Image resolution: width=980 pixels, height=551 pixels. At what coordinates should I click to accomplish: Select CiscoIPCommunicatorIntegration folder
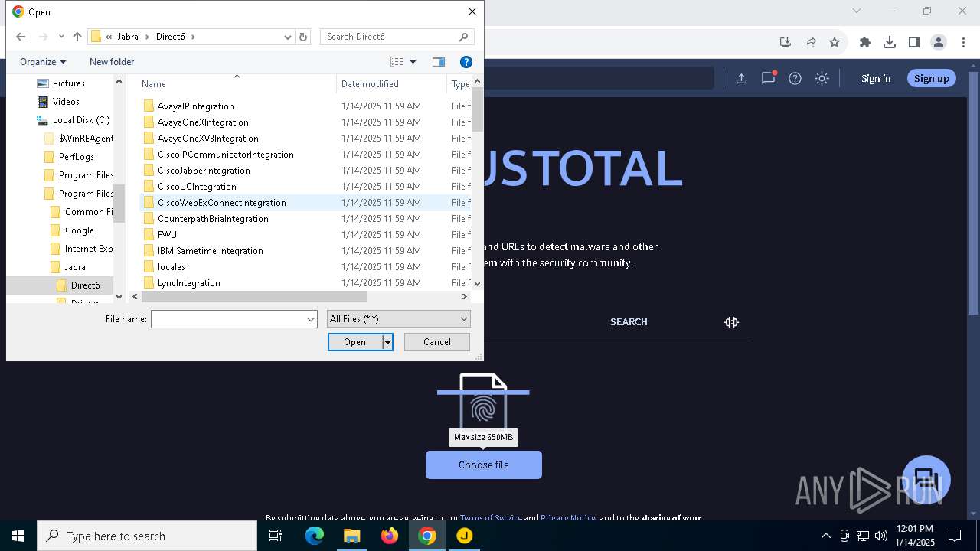(225, 155)
